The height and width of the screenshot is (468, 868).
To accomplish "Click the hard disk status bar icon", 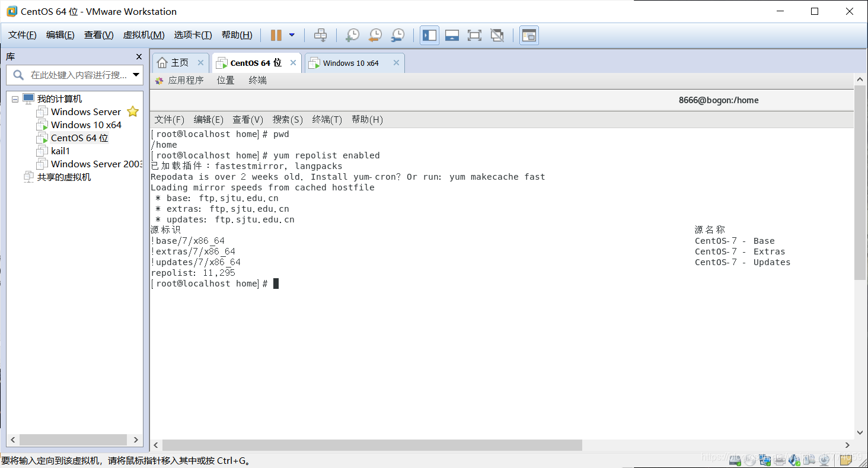I will (735, 460).
